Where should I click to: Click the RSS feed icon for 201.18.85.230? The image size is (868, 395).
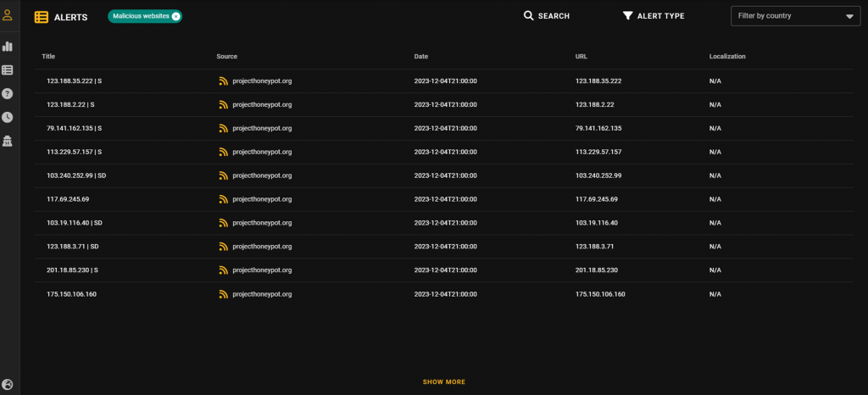pyautogui.click(x=223, y=270)
